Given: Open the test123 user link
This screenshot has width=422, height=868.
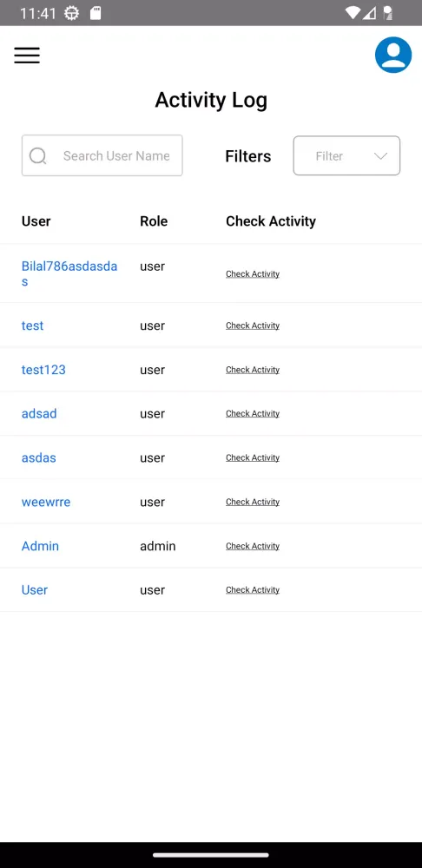Looking at the screenshot, I should (43, 370).
